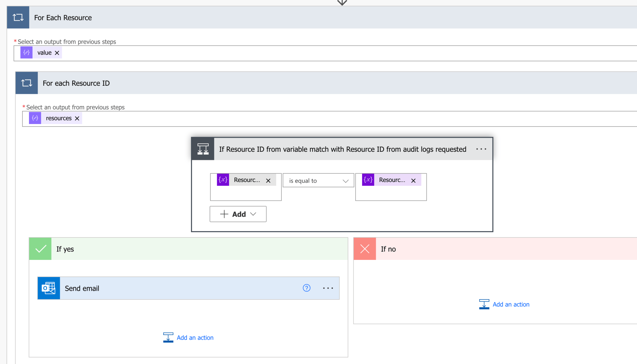637x364 pixels.
Task: Open the help icon on Send email
Action: pyautogui.click(x=307, y=288)
